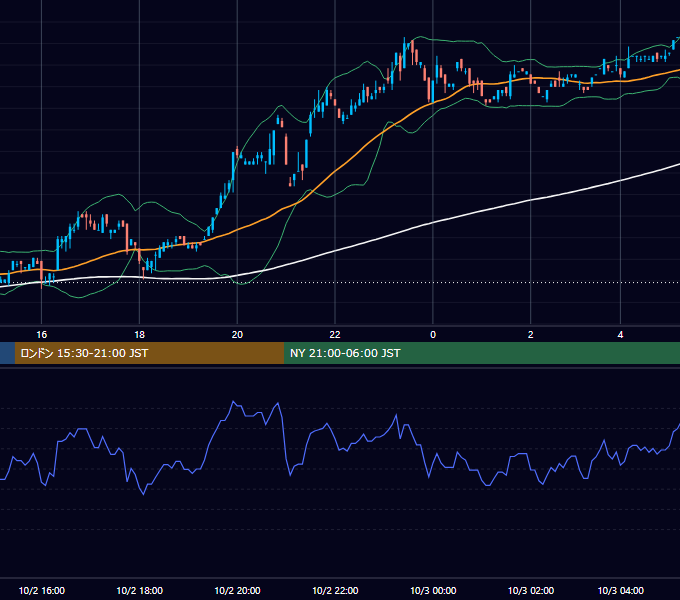Screen dimensions: 680x600
Task: Click the 10/3 02:00 date label
Action: pos(531,590)
